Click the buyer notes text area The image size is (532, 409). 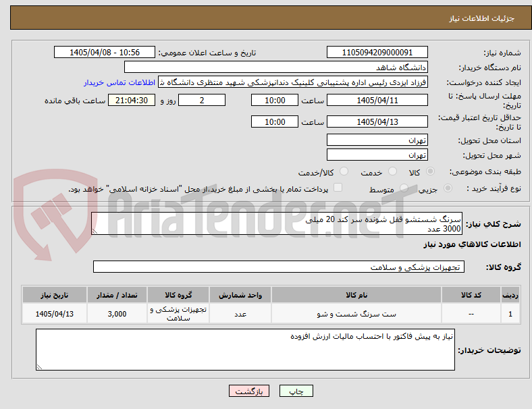click(x=245, y=350)
